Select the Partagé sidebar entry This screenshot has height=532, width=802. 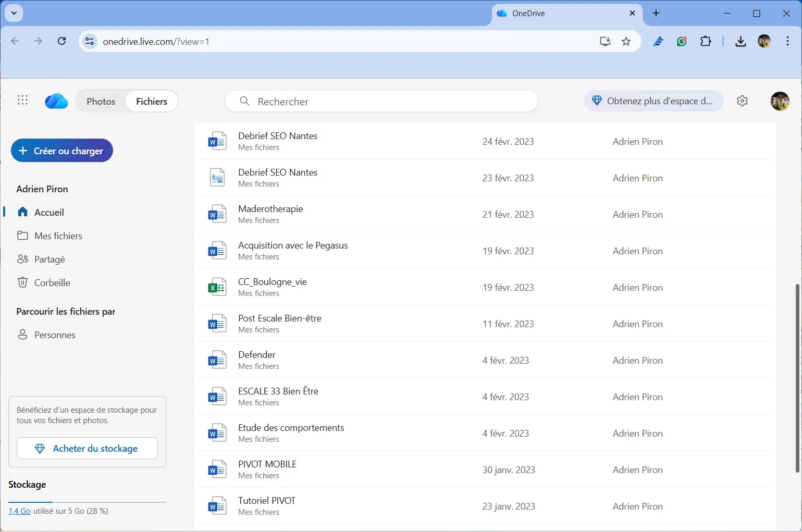50,259
